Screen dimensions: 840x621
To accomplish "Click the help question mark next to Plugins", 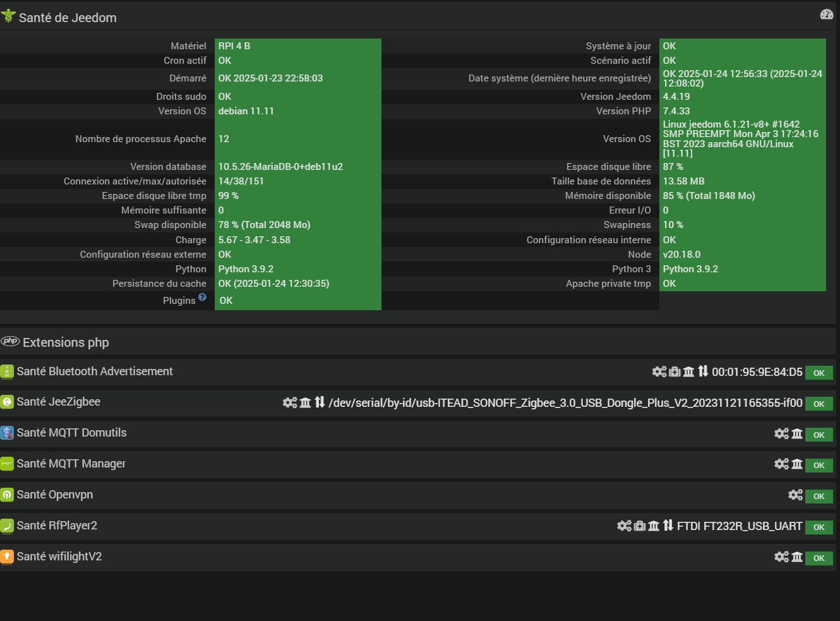I will (x=202, y=297).
